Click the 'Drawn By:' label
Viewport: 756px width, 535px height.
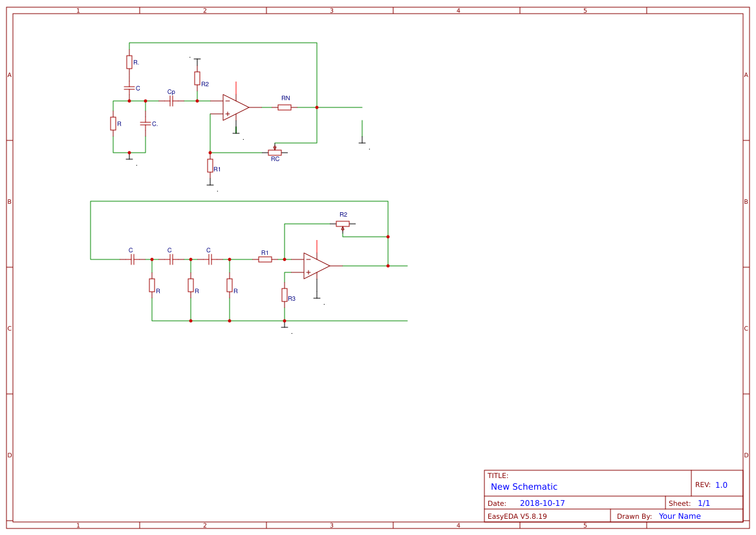click(634, 516)
